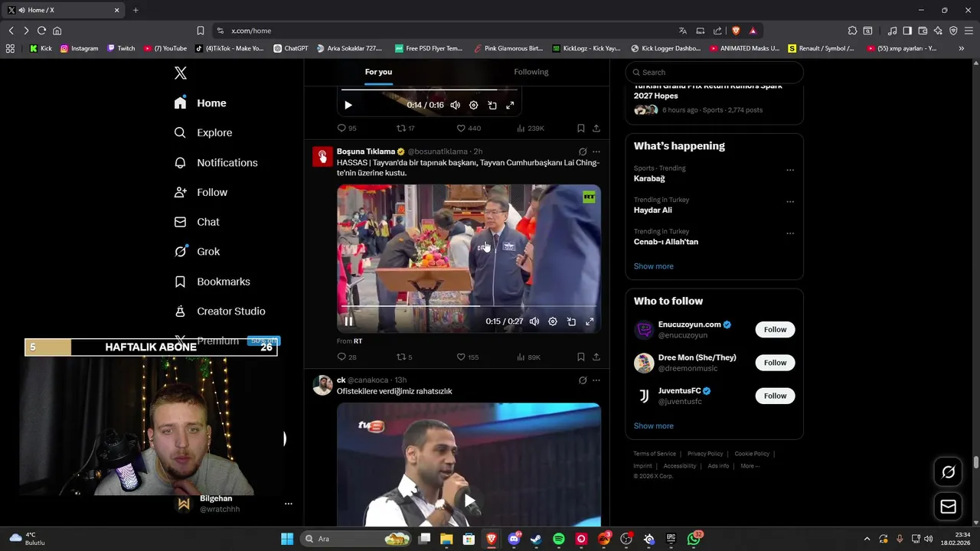Viewport: 980px width, 551px height.
Task: Open Spotify from the taskbar
Action: coord(559,539)
